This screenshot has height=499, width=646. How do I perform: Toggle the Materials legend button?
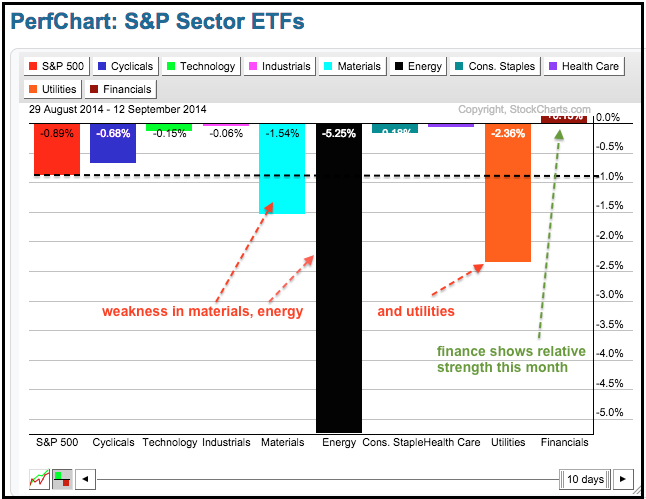tap(352, 67)
